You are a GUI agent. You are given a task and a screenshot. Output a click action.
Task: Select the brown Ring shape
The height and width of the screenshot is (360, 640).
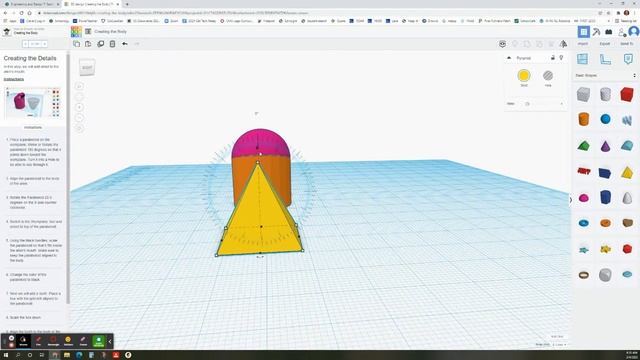coord(584,275)
